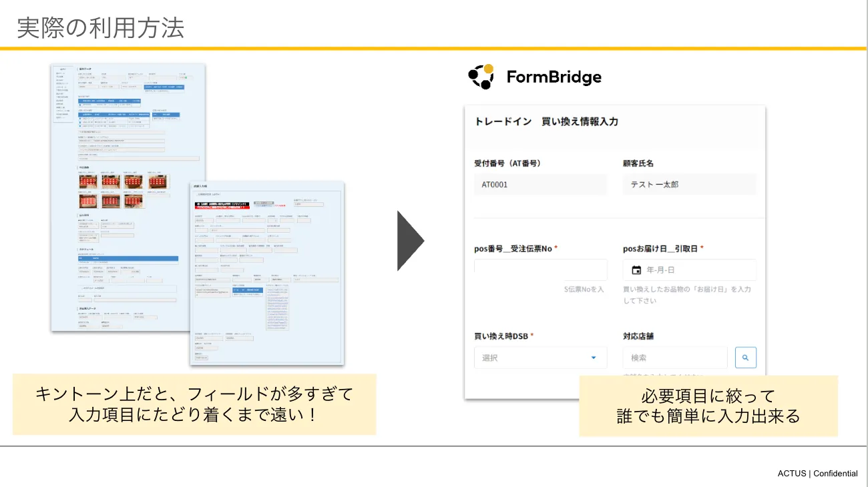Click the トレードイン 買い換え情報入力 form title
This screenshot has width=868, height=487.
pyautogui.click(x=546, y=121)
